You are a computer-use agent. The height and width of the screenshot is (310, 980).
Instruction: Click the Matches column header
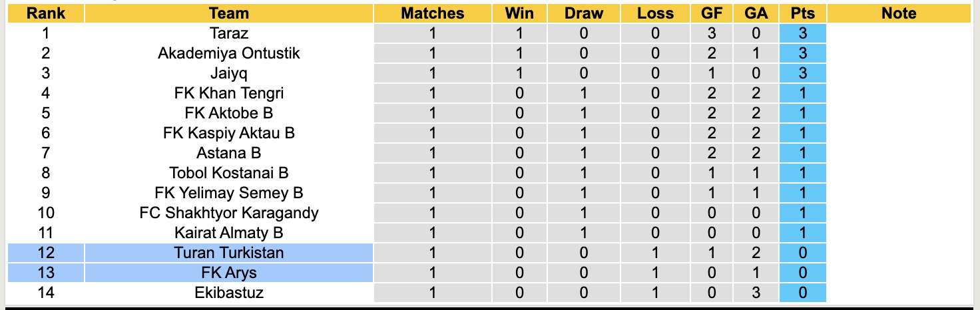[432, 13]
